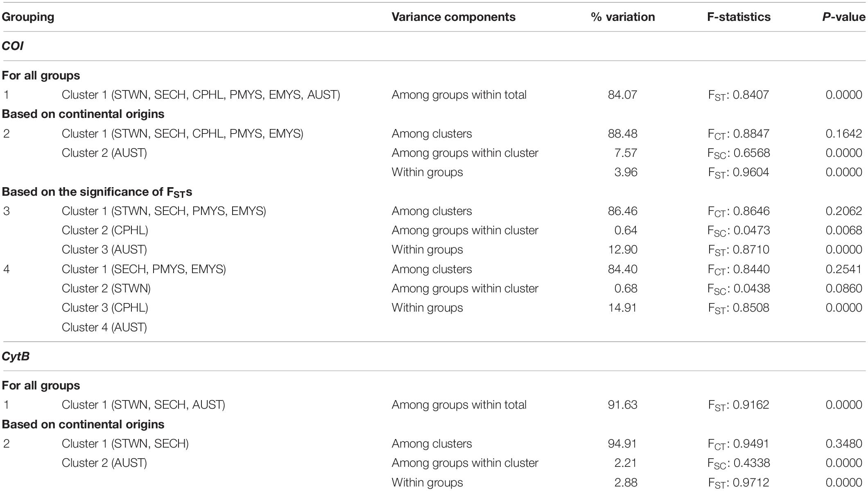Image resolution: width=868 pixels, height=491 pixels.
Task: Click the 'Variance components' column header
Action: point(453,17)
